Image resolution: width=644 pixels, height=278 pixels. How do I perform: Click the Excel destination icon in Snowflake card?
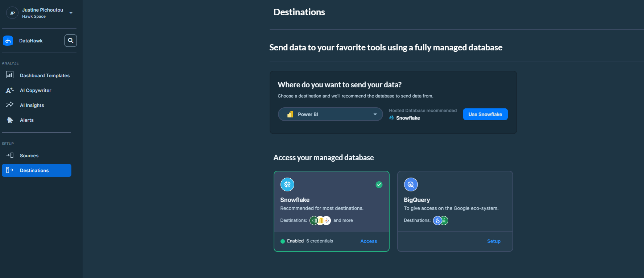[x=314, y=220]
